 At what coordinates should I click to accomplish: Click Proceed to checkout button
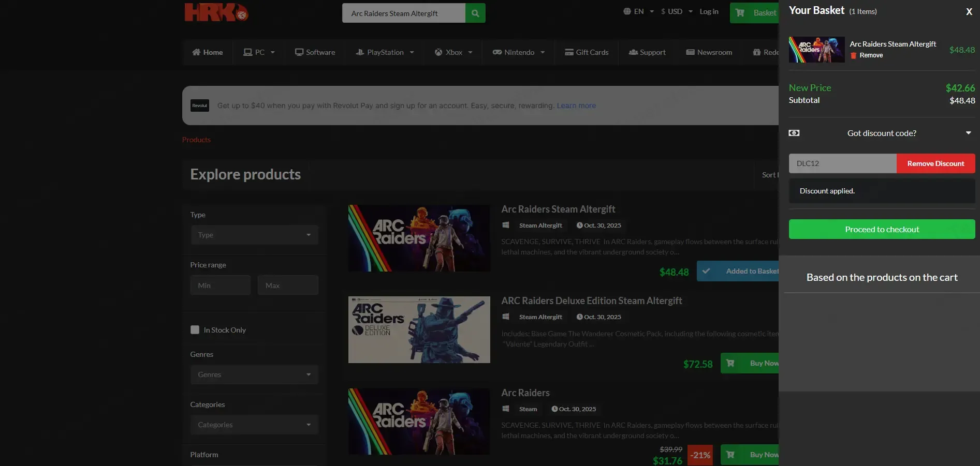click(x=882, y=229)
